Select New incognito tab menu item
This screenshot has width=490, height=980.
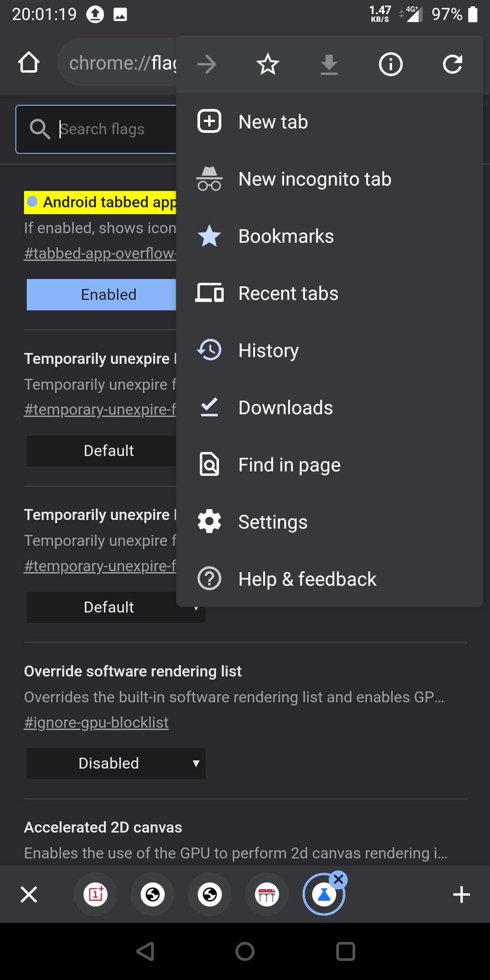315,179
